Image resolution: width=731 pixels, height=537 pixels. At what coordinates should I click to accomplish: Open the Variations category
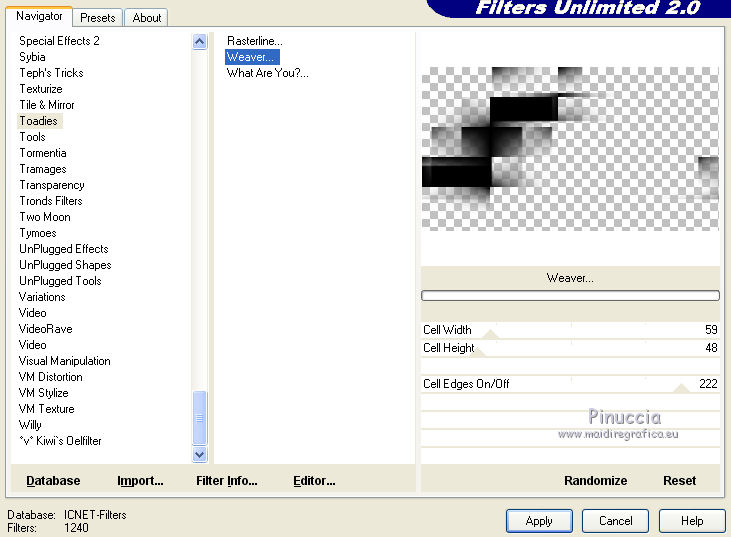pos(41,297)
